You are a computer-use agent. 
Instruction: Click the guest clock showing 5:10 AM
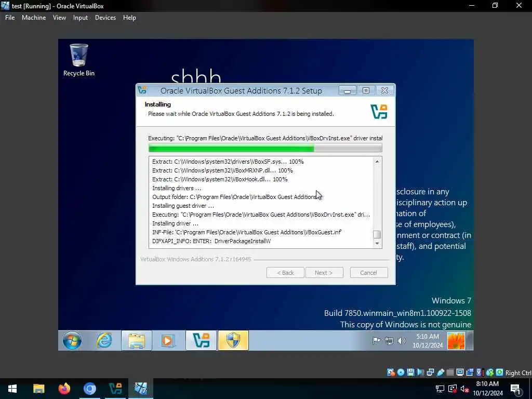tap(428, 341)
